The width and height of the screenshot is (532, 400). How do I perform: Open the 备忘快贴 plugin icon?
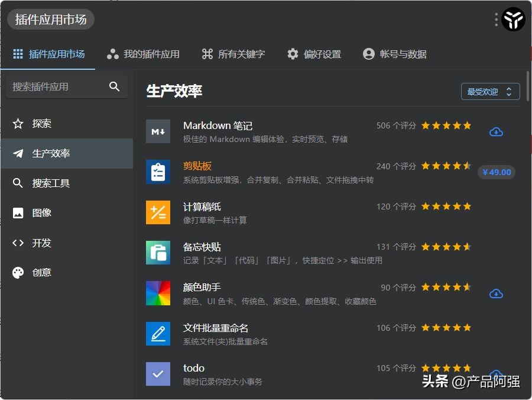pyautogui.click(x=158, y=253)
